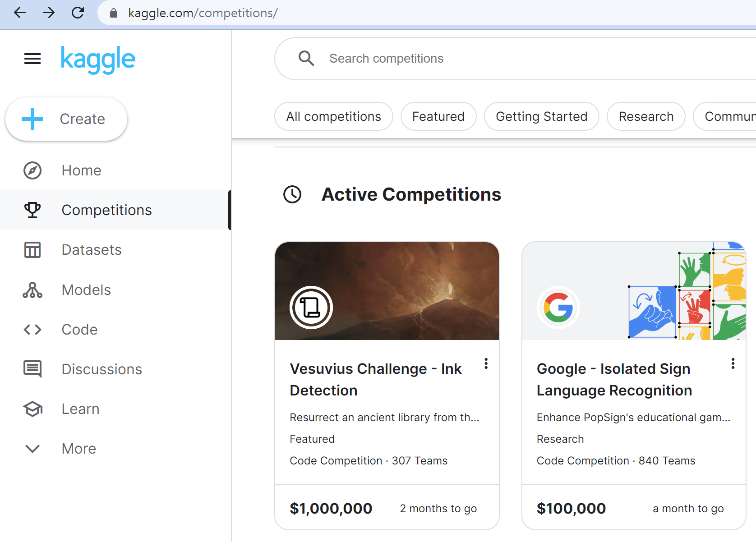The height and width of the screenshot is (542, 756).
Task: Open Learn in the sidebar
Action: point(115,409)
